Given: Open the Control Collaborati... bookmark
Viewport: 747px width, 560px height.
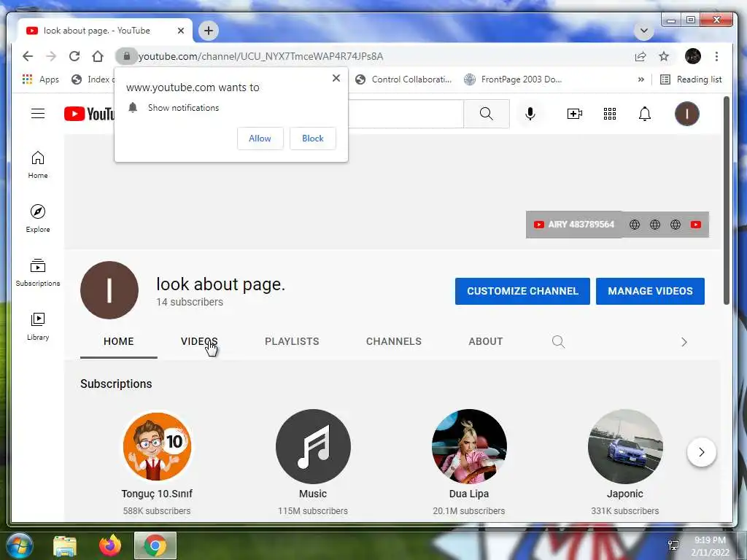Looking at the screenshot, I should pos(403,79).
